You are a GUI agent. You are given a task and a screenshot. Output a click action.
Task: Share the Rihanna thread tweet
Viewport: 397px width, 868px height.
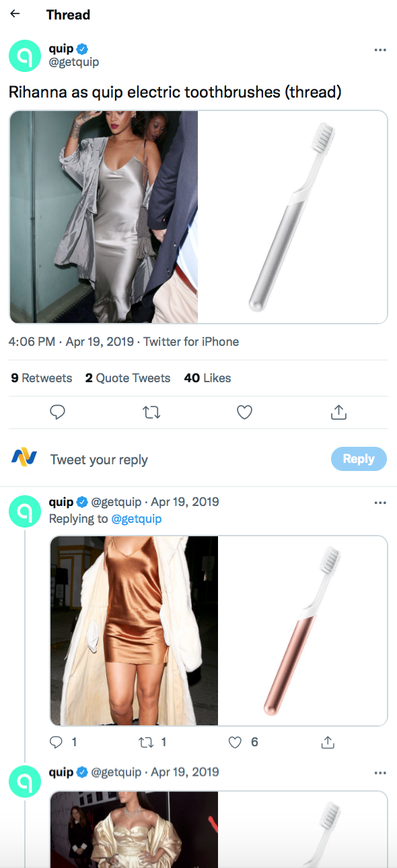(338, 412)
